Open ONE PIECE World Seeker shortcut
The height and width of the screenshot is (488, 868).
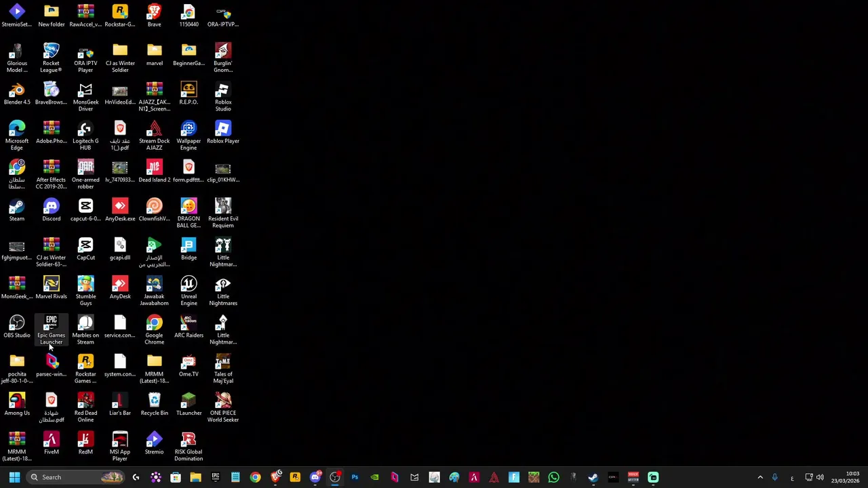(223, 407)
